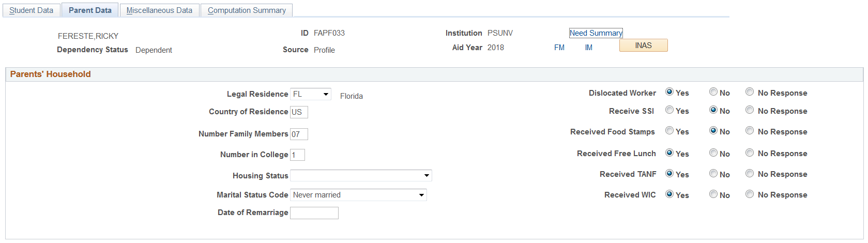Click the Date of Remarriage field
Screen dimensions: 868x243
pyautogui.click(x=314, y=213)
